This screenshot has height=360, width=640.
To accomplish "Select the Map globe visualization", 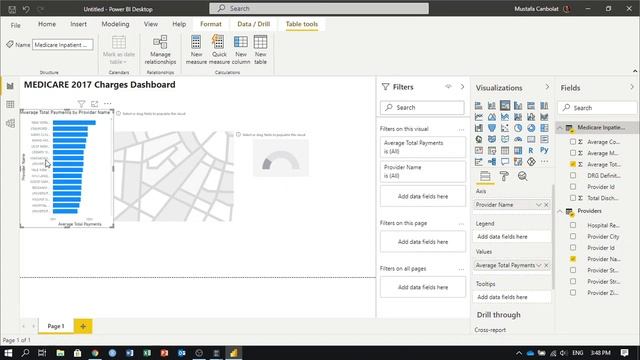I will [479, 139].
